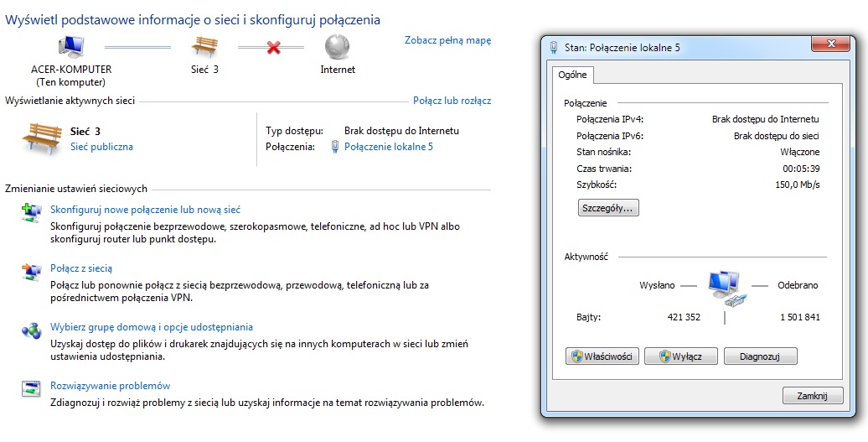Open the Internet globe icon
868x442 pixels.
[337, 45]
